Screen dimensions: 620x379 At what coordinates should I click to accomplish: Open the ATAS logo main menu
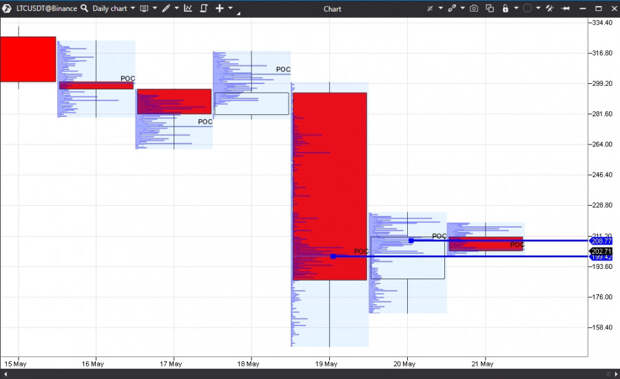coord(6,8)
